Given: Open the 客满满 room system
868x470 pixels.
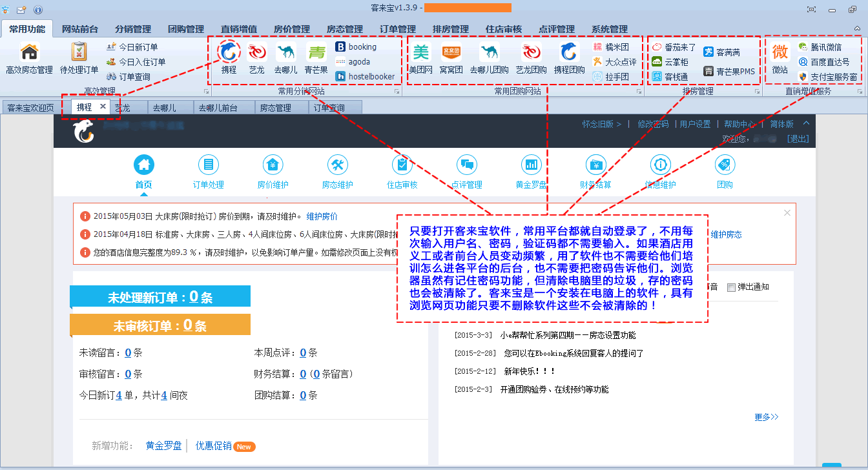Looking at the screenshot, I should (721, 52).
